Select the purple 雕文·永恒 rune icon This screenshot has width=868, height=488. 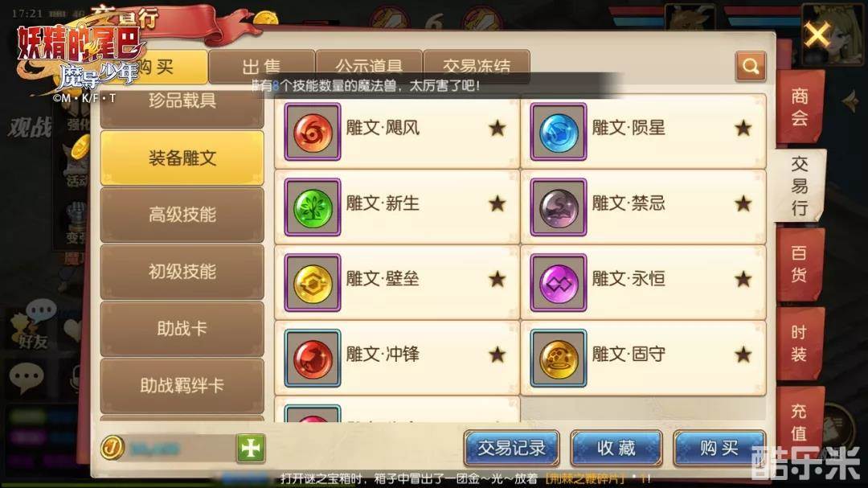pyautogui.click(x=558, y=282)
